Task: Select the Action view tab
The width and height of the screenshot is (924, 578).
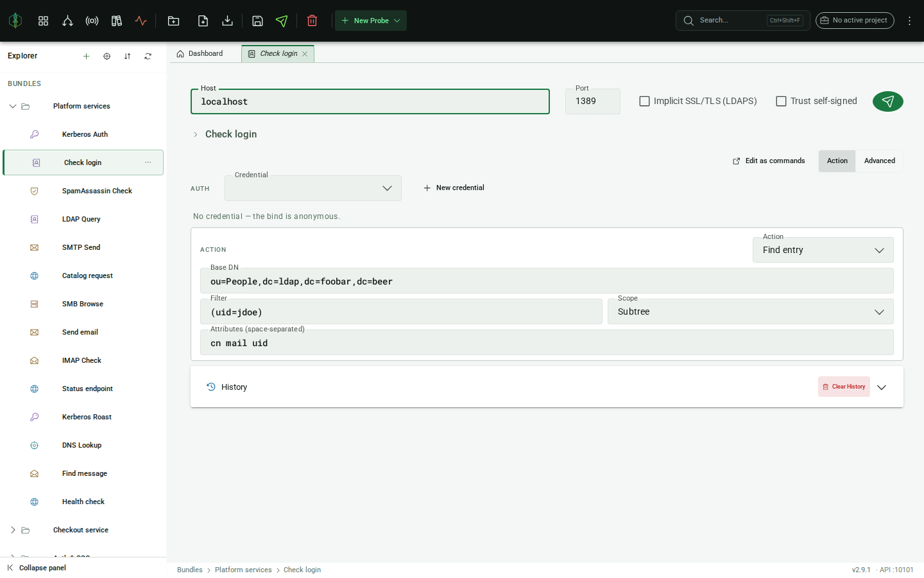Action: click(837, 161)
